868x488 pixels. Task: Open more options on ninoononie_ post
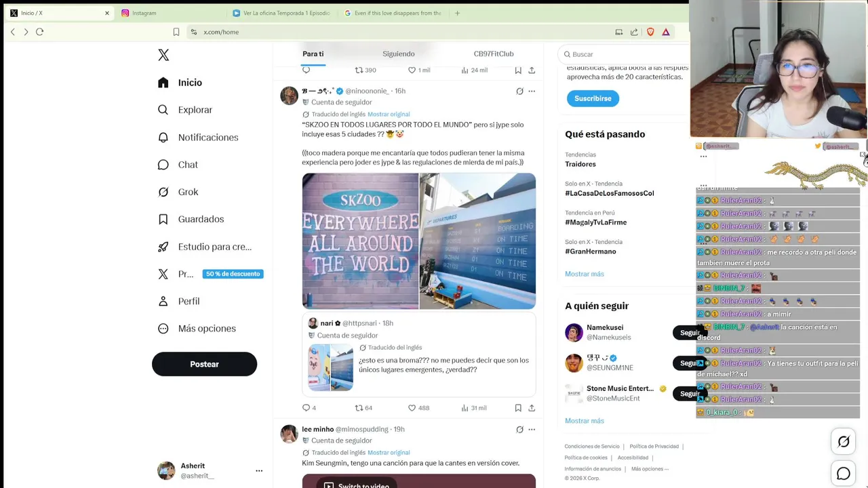[532, 91]
